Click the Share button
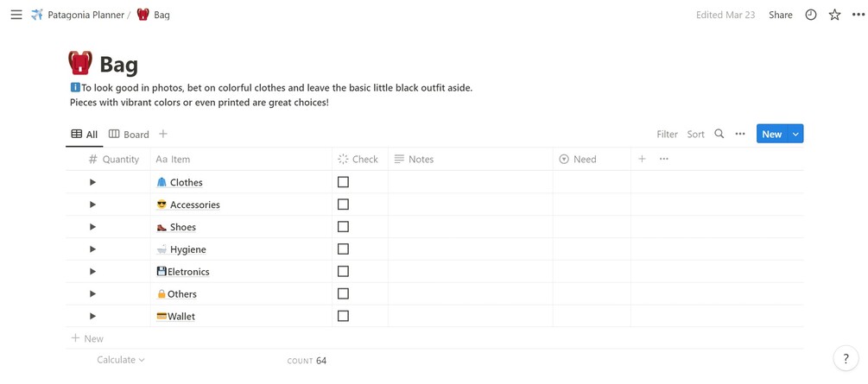 pos(780,15)
